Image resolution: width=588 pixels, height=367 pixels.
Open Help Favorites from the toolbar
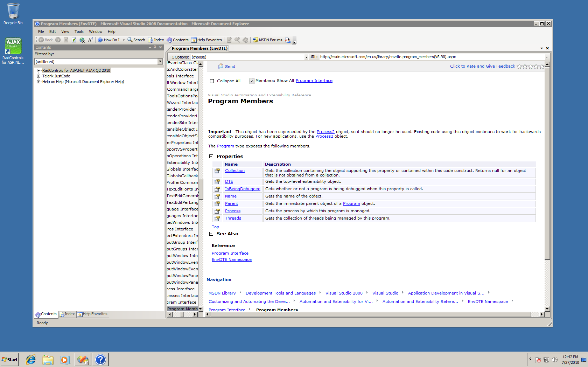[206, 40]
